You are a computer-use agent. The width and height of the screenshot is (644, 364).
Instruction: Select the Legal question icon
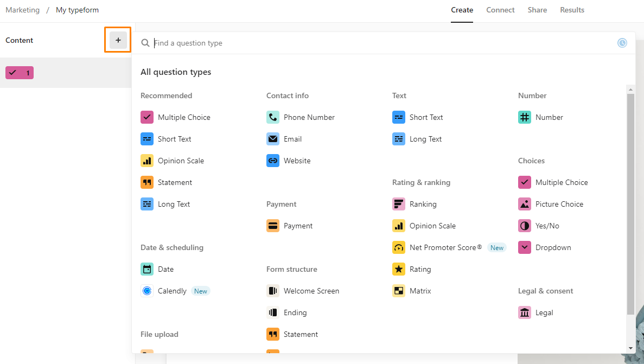(x=525, y=312)
